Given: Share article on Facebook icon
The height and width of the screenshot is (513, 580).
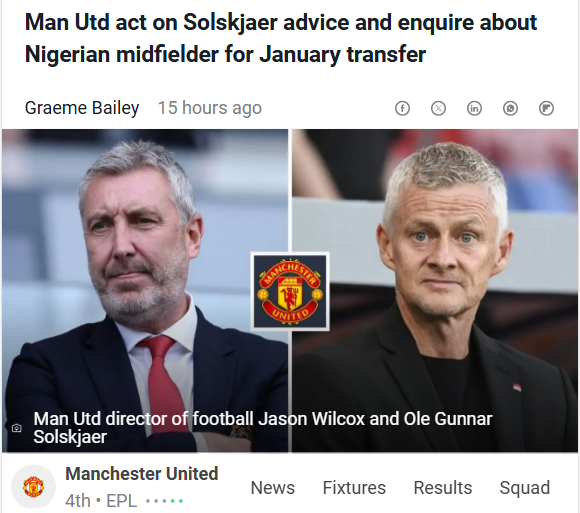Looking at the screenshot, I should tap(402, 108).
